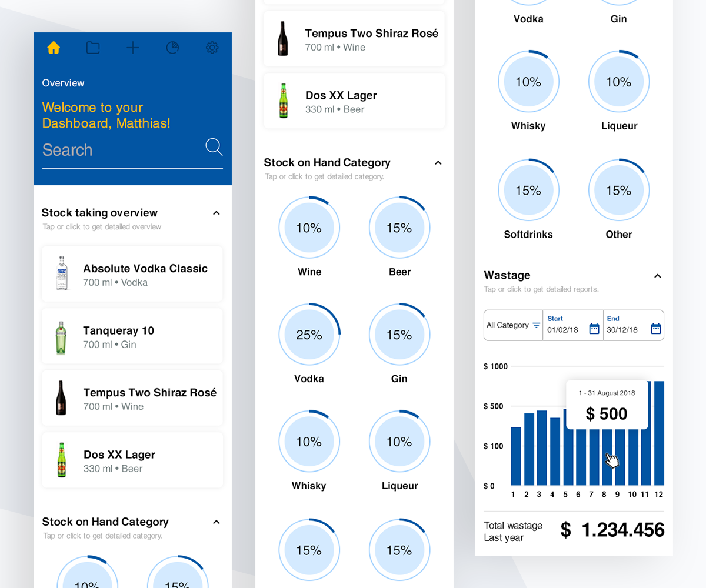Open the End date calendar icon

click(x=655, y=329)
